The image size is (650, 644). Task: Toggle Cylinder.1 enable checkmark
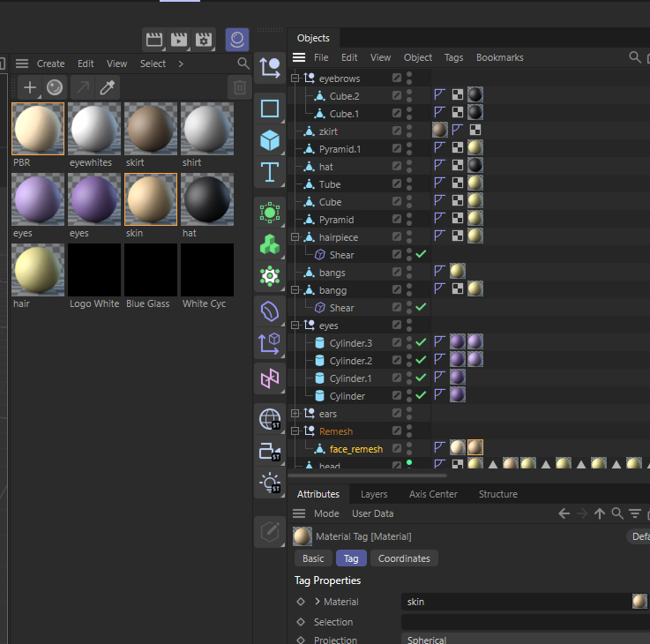click(421, 378)
